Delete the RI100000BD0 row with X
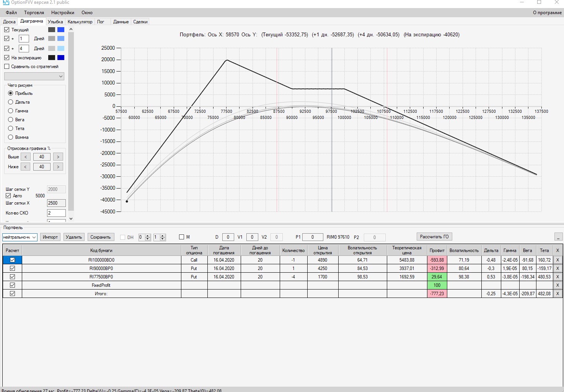Screen dimensions: 564x392 (557, 260)
